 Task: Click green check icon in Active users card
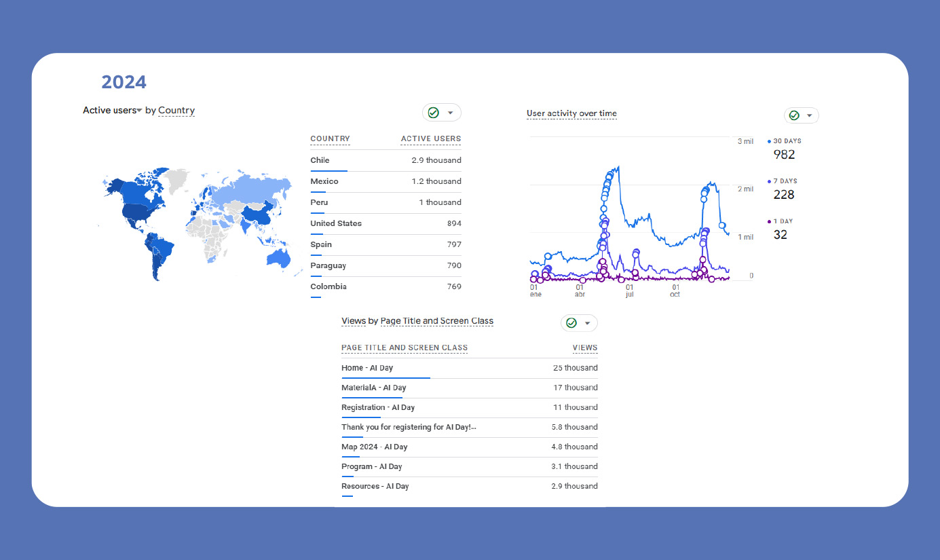(434, 113)
